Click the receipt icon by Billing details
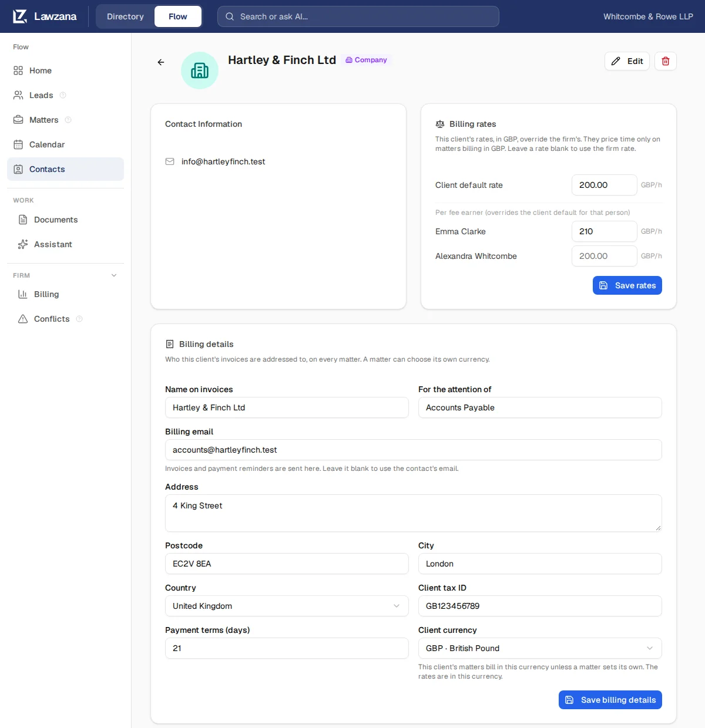Image resolution: width=705 pixels, height=728 pixels. [170, 344]
